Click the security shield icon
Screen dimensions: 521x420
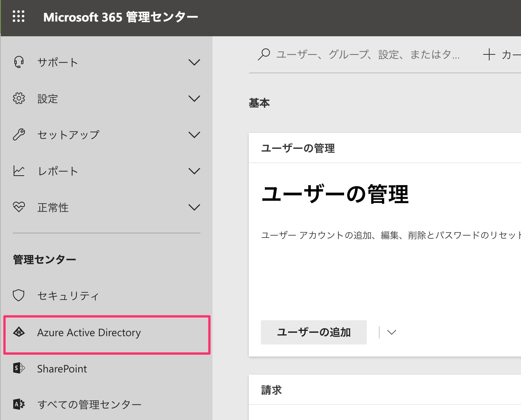pyautogui.click(x=19, y=295)
